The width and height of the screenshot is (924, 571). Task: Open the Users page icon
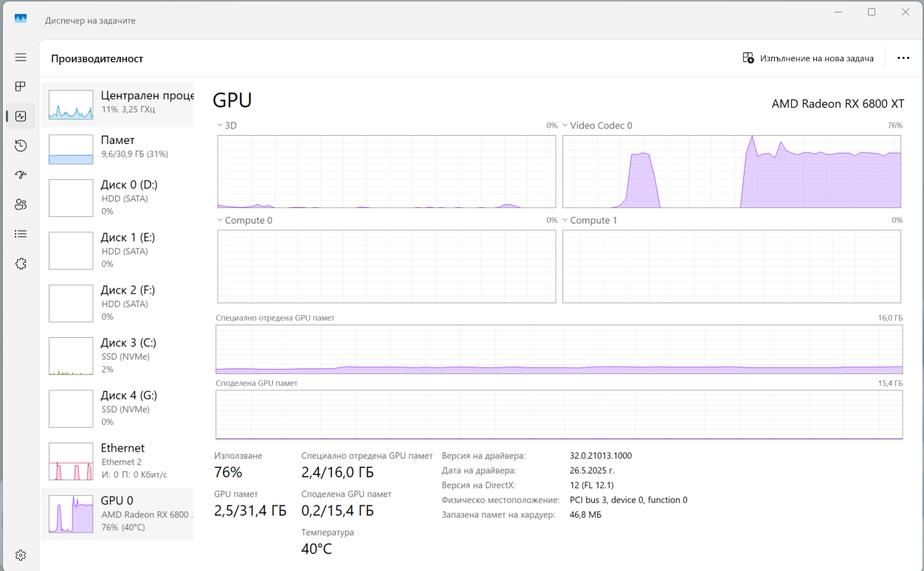pyautogui.click(x=21, y=204)
